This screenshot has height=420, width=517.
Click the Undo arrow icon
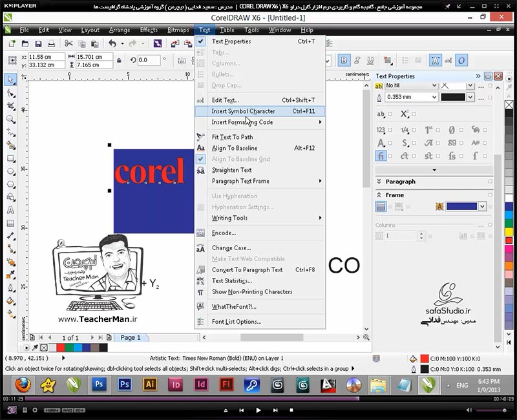tap(112, 43)
